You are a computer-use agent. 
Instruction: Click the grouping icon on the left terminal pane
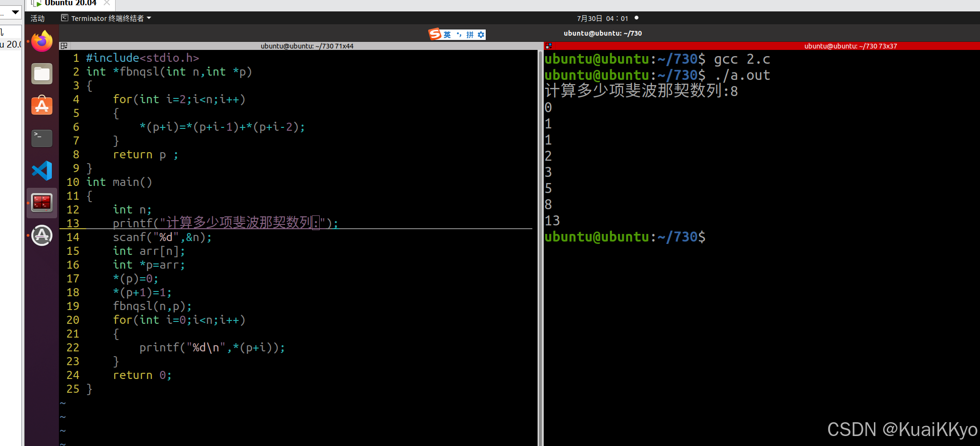tap(64, 46)
